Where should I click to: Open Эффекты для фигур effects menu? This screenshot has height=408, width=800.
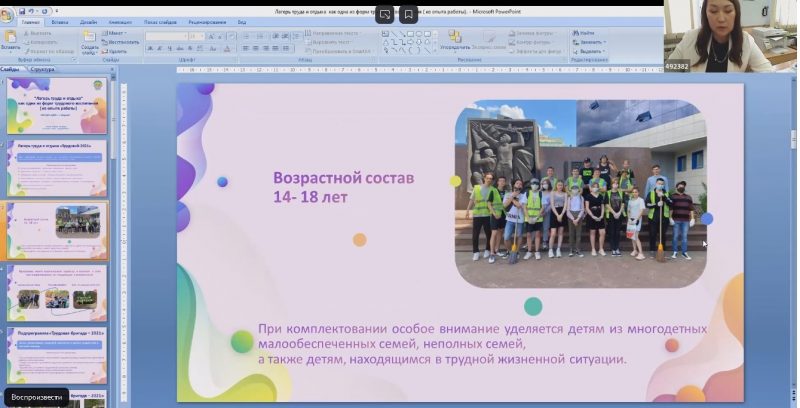(537, 51)
